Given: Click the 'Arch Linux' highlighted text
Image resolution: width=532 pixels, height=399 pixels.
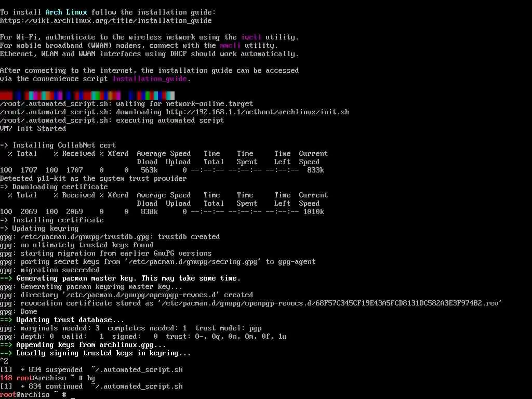Looking at the screenshot, I should (x=66, y=12).
